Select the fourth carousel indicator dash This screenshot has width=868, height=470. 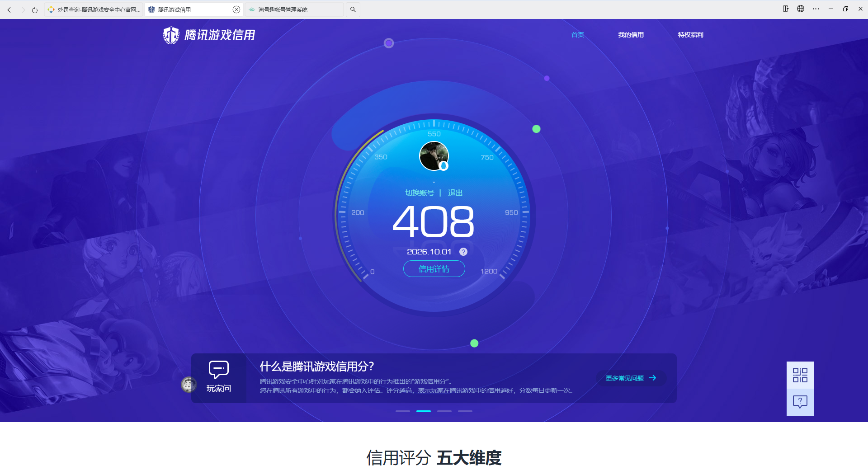click(x=465, y=411)
